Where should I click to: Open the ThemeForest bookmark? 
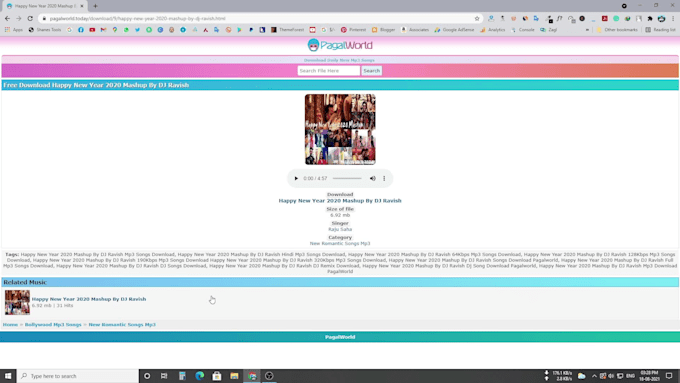[288, 30]
